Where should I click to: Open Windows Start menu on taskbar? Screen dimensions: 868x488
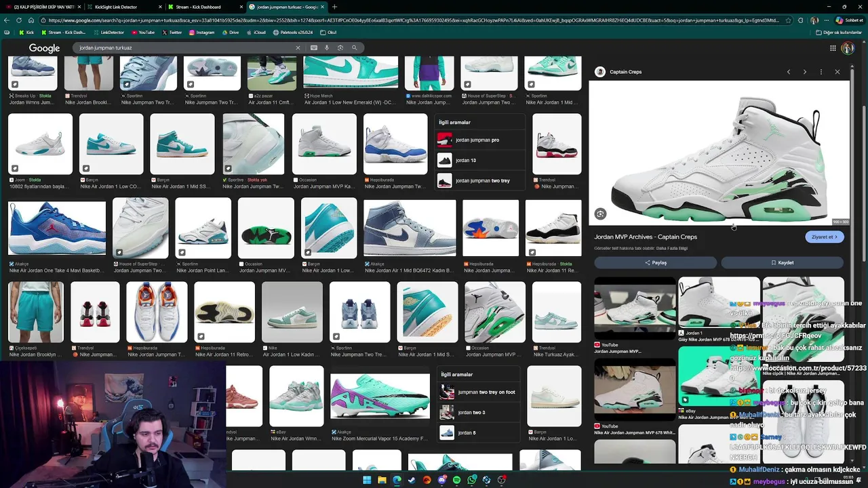point(367,480)
